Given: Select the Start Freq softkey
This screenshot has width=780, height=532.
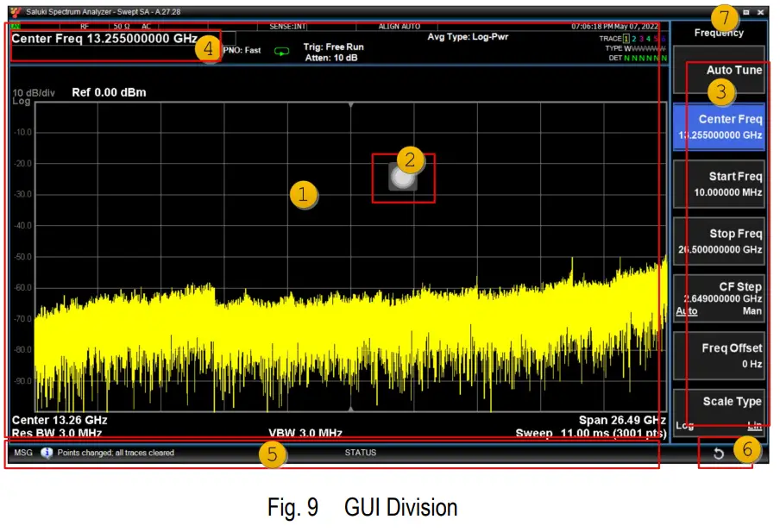Looking at the screenshot, I should (x=719, y=184).
